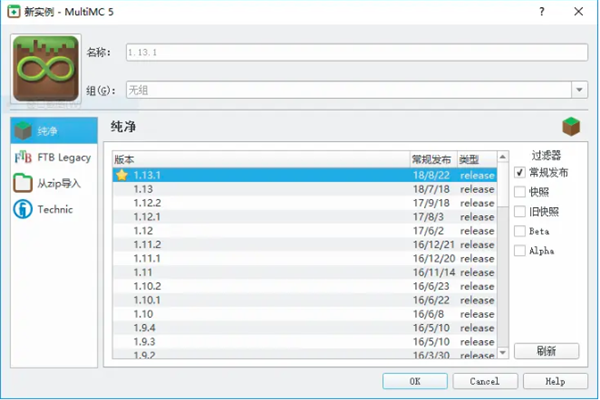This screenshot has width=600, height=400.
Task: Click the question mark help icon
Action: coord(541,11)
